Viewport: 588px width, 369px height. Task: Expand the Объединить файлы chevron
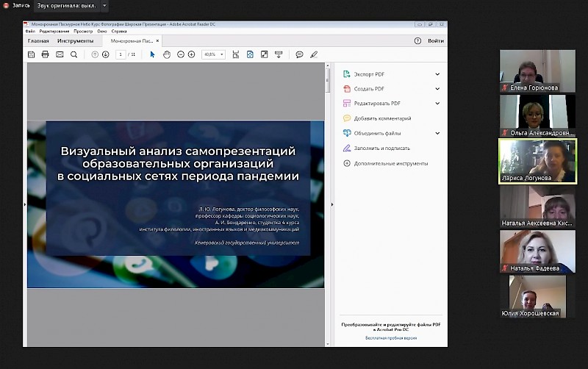(437, 133)
